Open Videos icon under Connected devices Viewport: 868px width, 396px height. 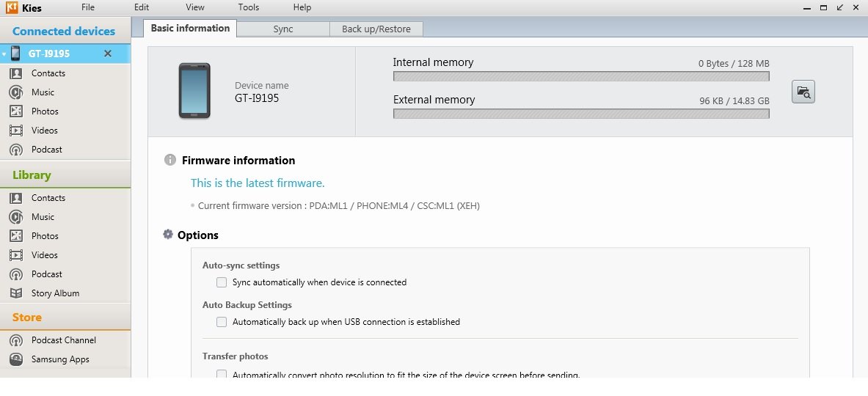click(x=16, y=131)
